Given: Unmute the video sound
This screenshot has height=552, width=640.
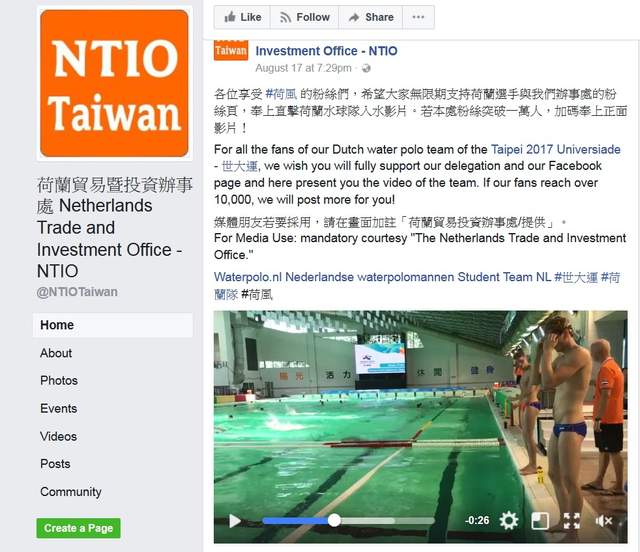Looking at the screenshot, I should point(603,521).
